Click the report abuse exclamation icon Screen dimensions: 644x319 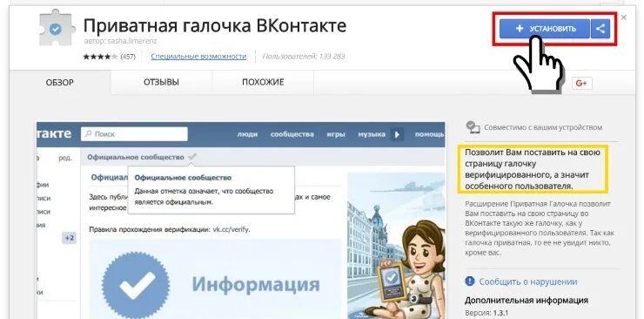point(470,282)
